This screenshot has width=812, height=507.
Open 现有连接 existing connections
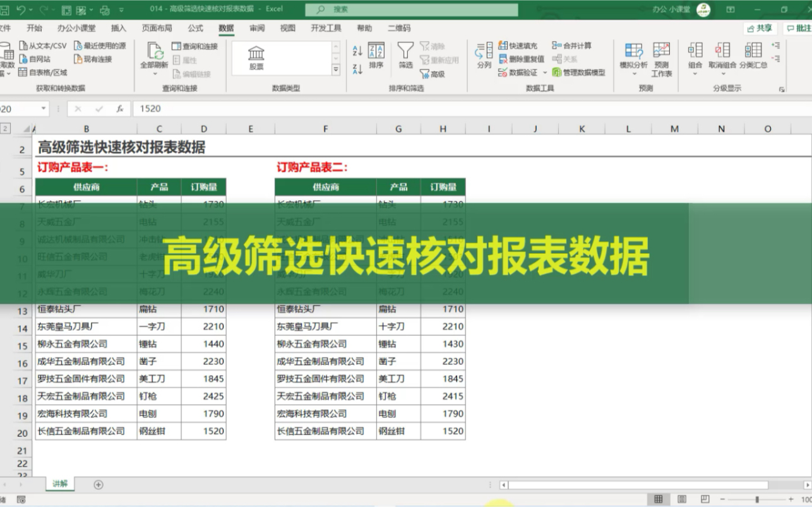pos(93,59)
